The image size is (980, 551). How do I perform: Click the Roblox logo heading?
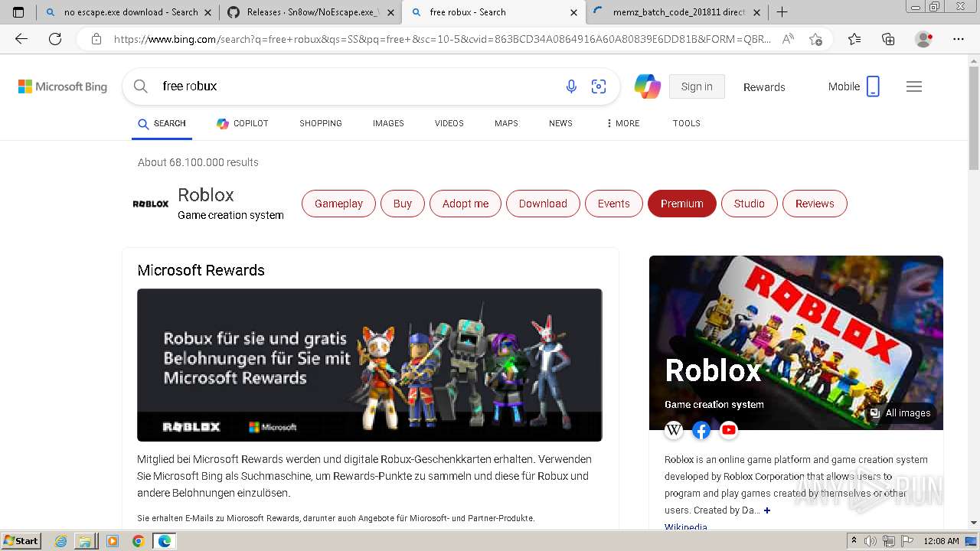click(151, 204)
